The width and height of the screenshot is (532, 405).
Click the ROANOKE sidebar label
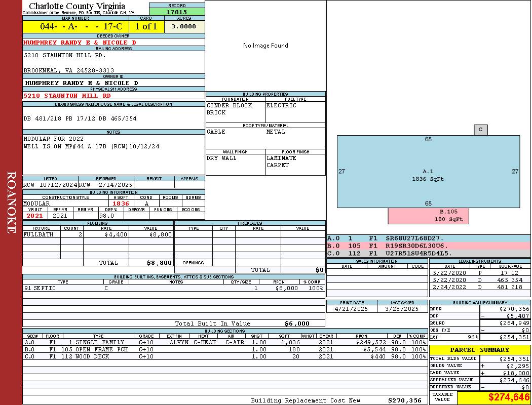(x=11, y=202)
